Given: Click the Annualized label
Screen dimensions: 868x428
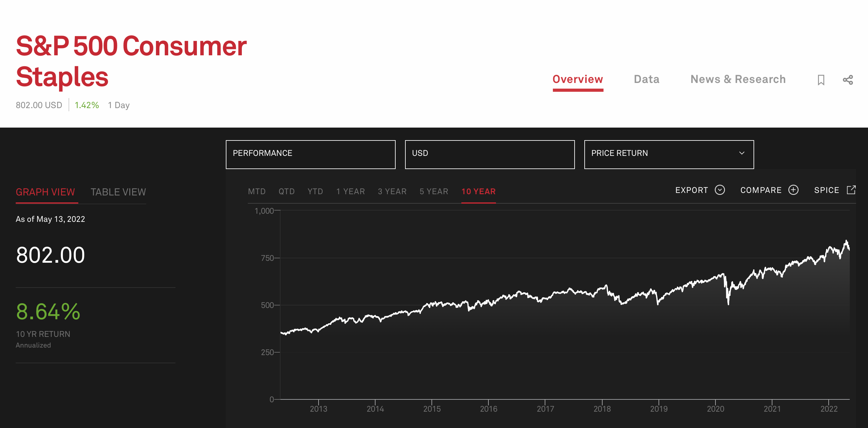Looking at the screenshot, I should point(33,345).
